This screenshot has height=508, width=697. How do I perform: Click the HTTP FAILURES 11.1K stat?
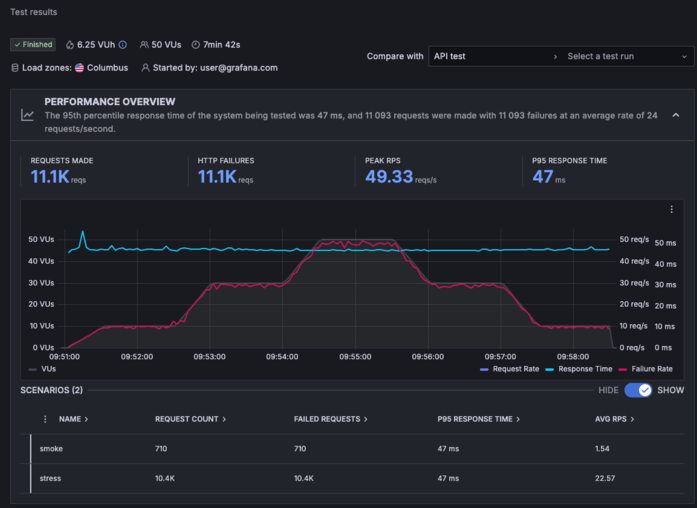[x=225, y=177]
